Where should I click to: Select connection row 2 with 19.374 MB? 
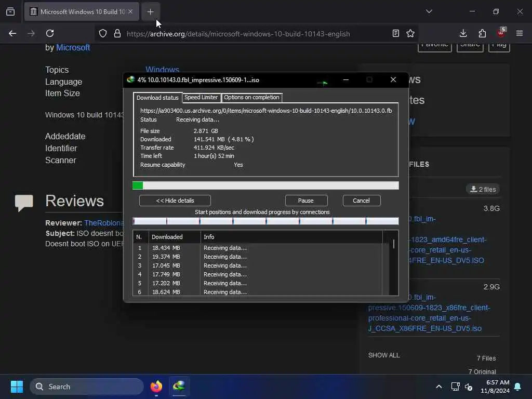pyautogui.click(x=258, y=257)
